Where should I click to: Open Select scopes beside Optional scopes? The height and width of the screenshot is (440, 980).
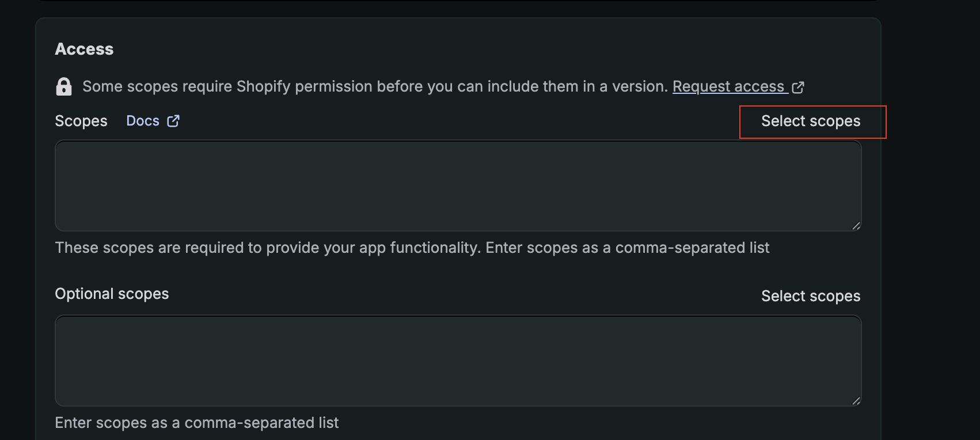[811, 296]
